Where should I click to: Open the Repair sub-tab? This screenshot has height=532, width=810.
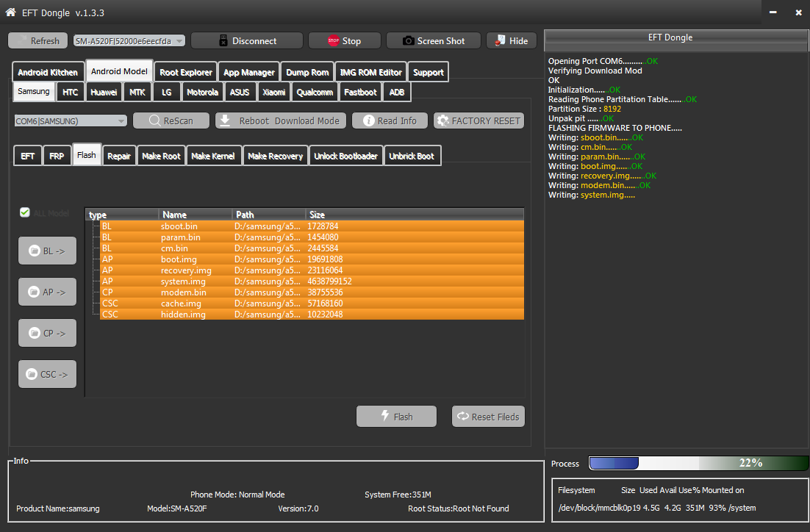tap(119, 156)
